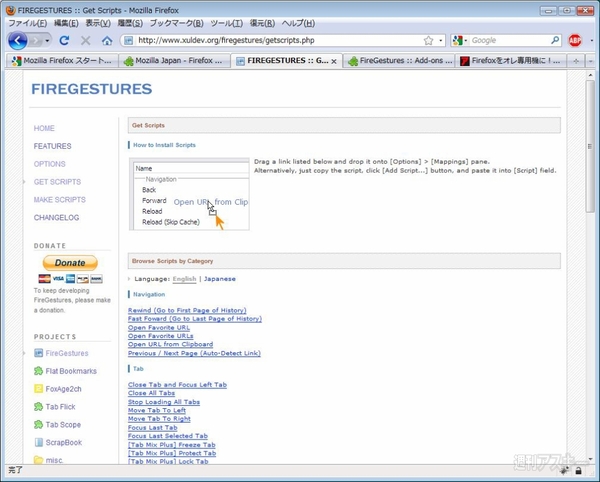The width and height of the screenshot is (600, 482).
Task: Go to the Home page icon
Action: click(107, 40)
